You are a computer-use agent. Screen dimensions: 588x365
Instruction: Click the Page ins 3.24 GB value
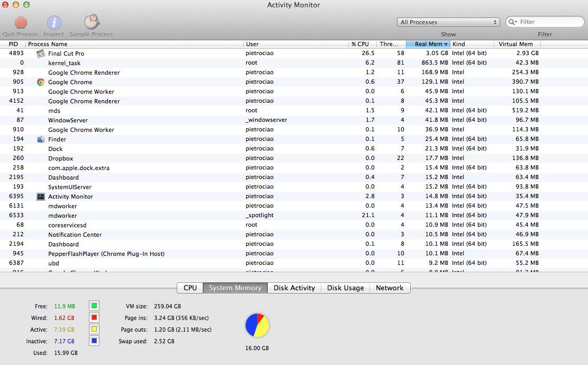click(x=182, y=318)
